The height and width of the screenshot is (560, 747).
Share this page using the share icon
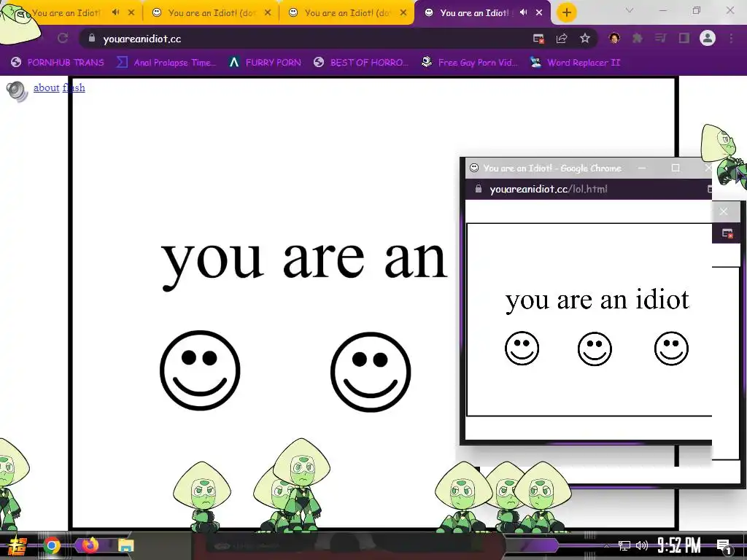pyautogui.click(x=562, y=39)
